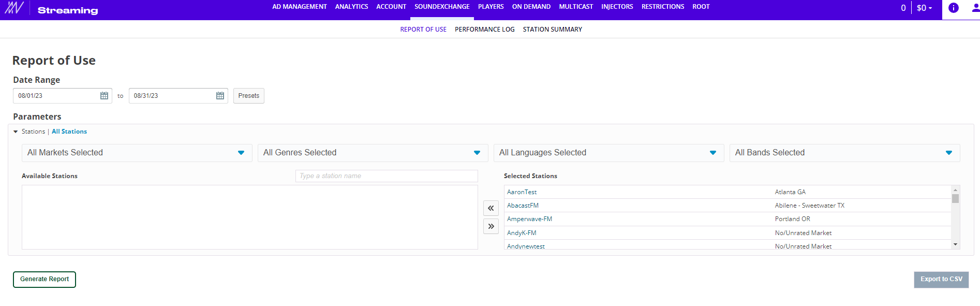Select AbacastFM in Selected Stations
Image resolution: width=980 pixels, height=306 pixels.
[523, 206]
